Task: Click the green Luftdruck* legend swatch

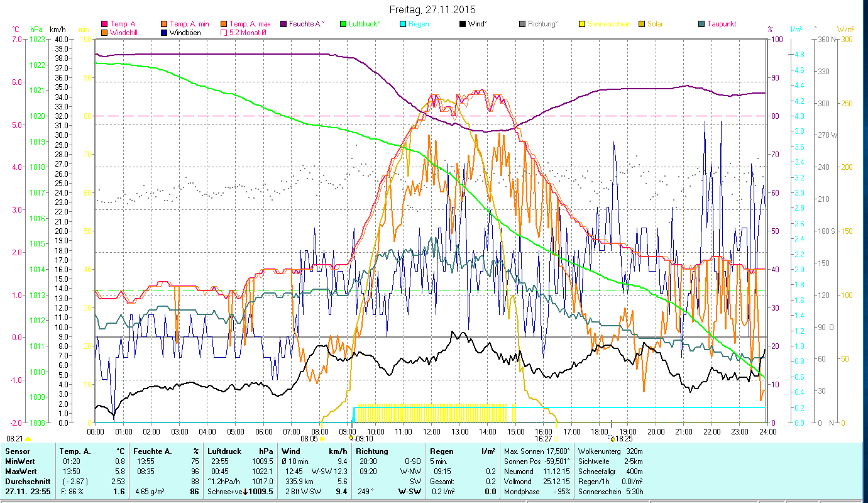Action: (x=343, y=25)
